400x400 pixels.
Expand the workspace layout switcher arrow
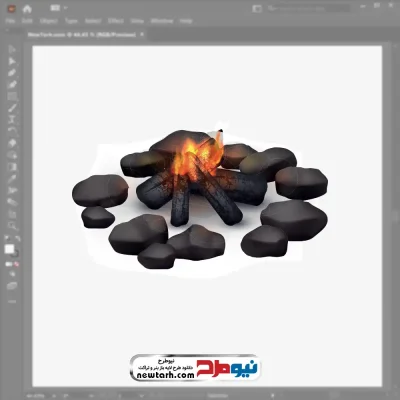tap(65, 8)
